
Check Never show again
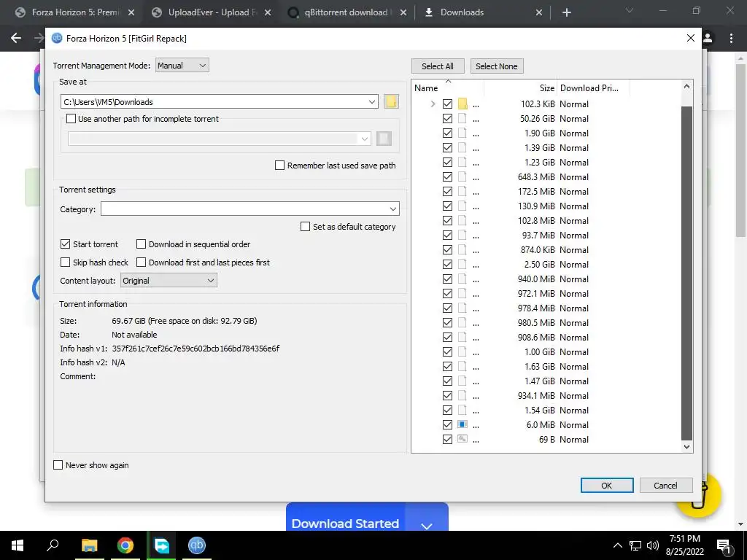point(58,464)
